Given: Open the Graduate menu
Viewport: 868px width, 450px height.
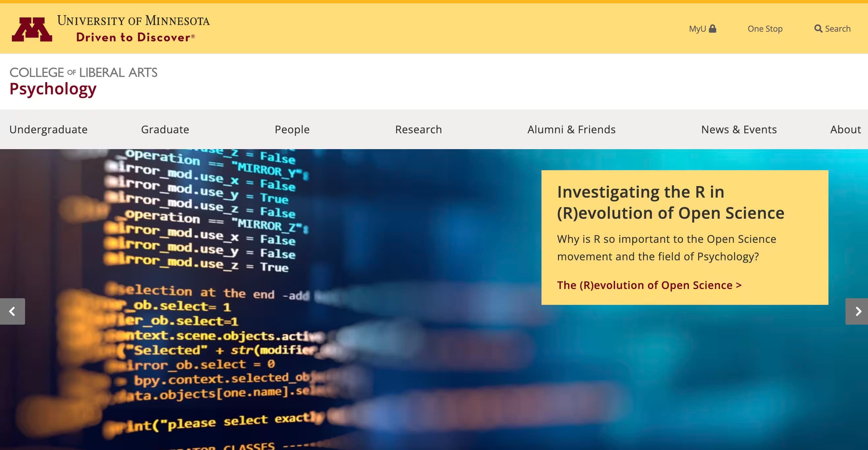Looking at the screenshot, I should click(x=165, y=129).
